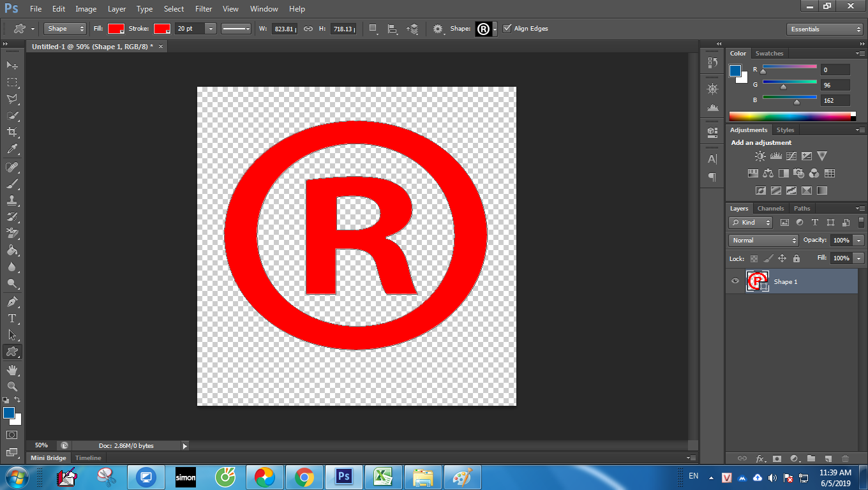This screenshot has width=868, height=490.
Task: Open the Essentials workspace dropdown
Action: pyautogui.click(x=825, y=29)
